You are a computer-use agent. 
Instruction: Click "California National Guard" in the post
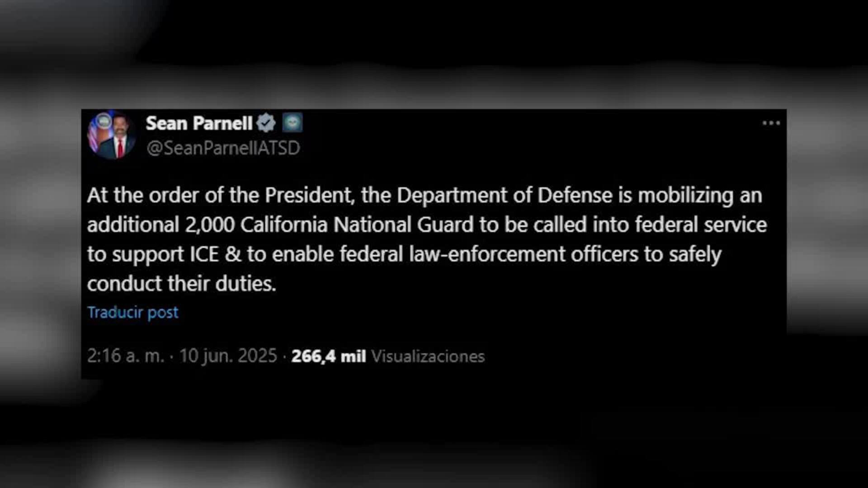coord(357,225)
